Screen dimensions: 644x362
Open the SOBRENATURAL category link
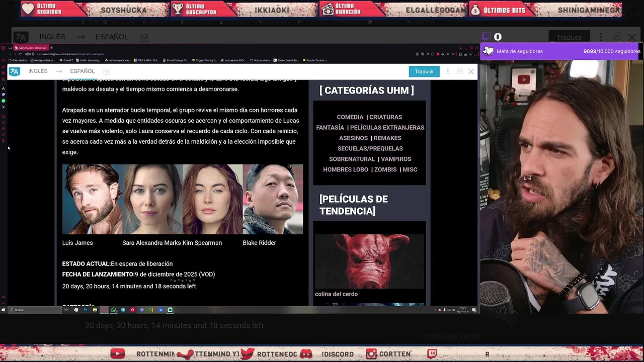point(352,159)
